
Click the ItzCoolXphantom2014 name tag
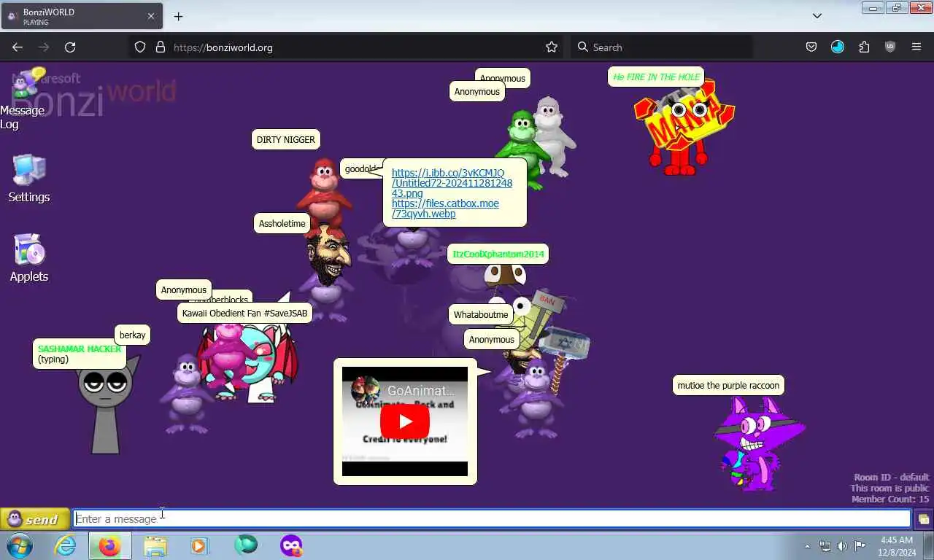click(498, 254)
